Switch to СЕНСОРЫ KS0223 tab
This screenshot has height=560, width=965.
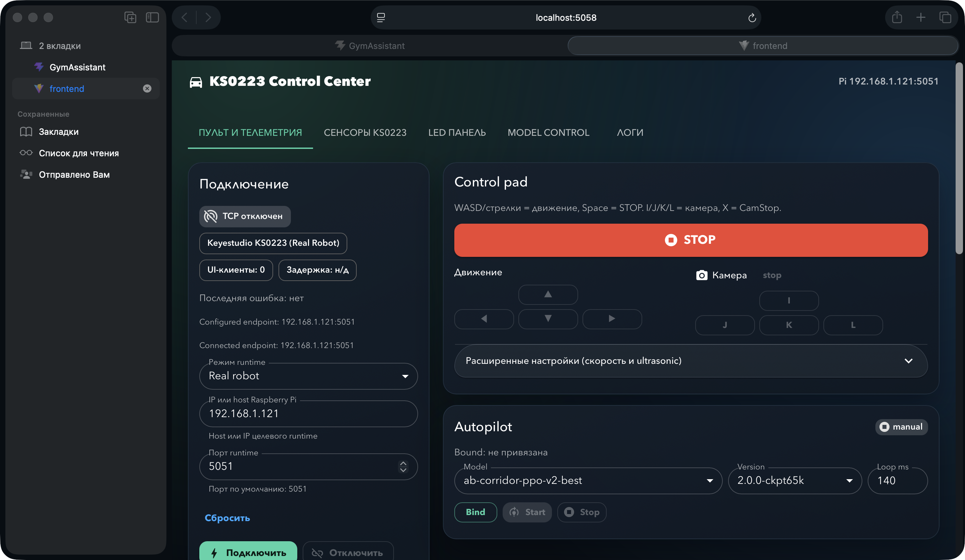[365, 132]
